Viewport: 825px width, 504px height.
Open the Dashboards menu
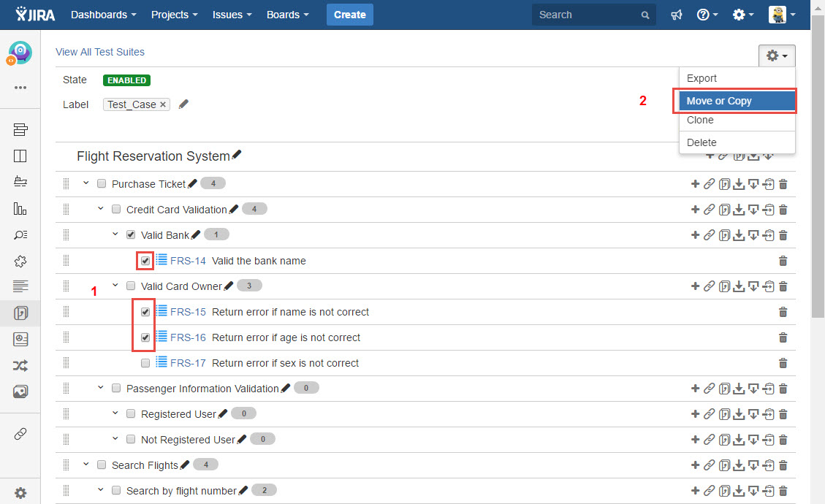coord(104,15)
